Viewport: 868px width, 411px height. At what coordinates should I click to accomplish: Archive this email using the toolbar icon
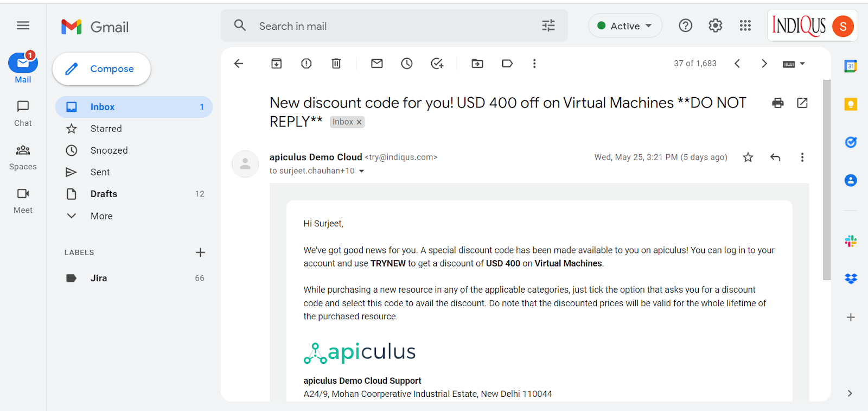click(x=276, y=64)
